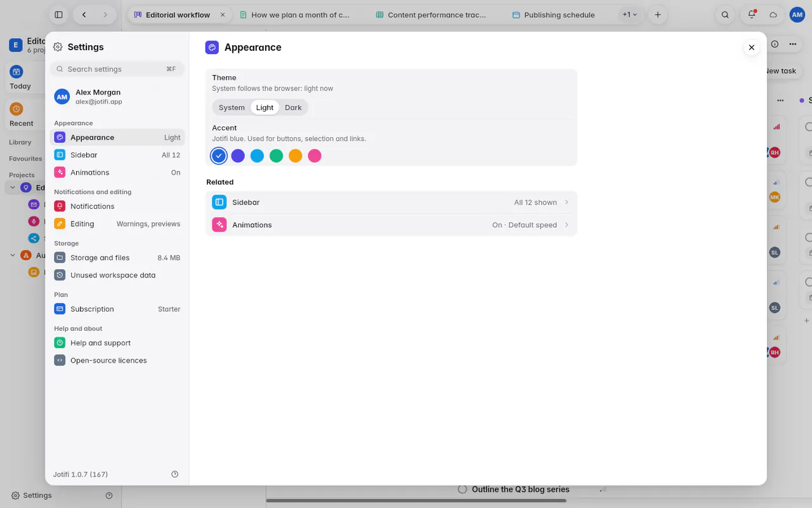Open the more options ellipsis in background window

coord(793,44)
